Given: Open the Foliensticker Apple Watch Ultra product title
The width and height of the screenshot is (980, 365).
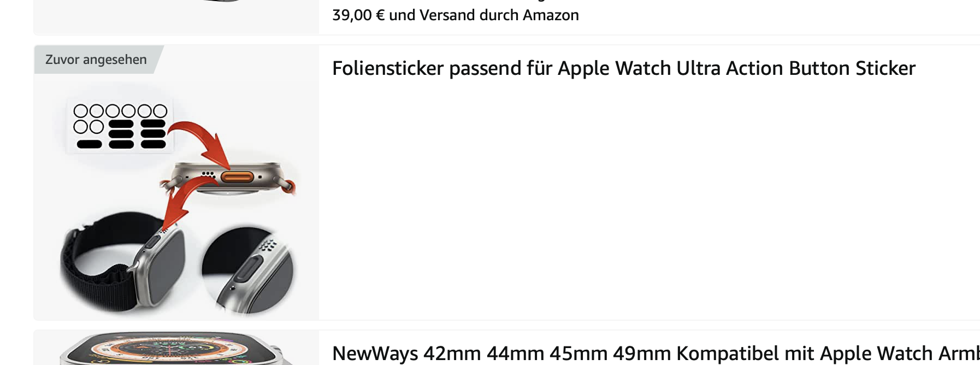Looking at the screenshot, I should 623,68.
